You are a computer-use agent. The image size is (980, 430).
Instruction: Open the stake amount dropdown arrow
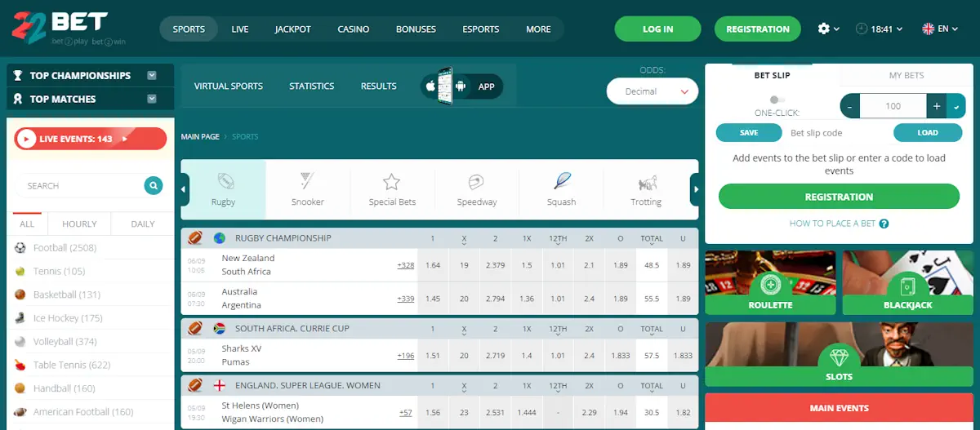pos(956,106)
